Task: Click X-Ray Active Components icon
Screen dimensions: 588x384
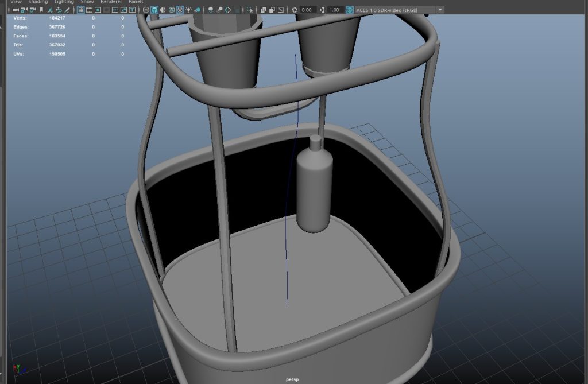Action: (x=272, y=10)
